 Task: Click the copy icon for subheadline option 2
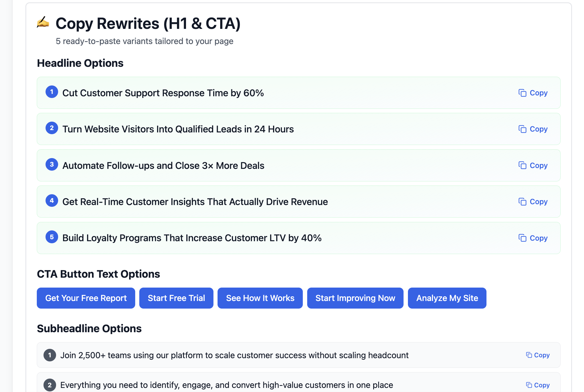pyautogui.click(x=529, y=385)
